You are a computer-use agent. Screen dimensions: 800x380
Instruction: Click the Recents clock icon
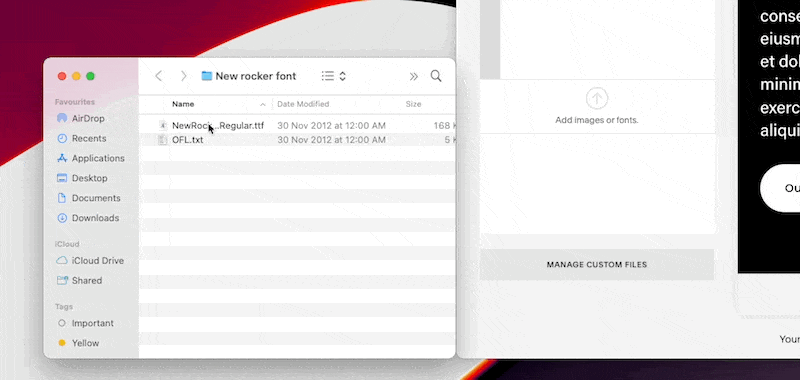point(62,138)
